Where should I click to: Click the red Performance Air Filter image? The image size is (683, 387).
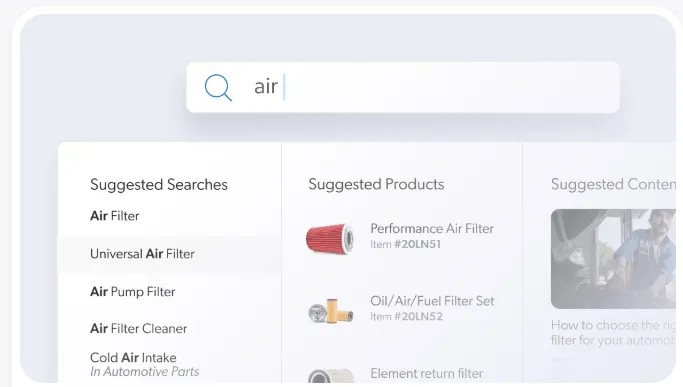330,238
